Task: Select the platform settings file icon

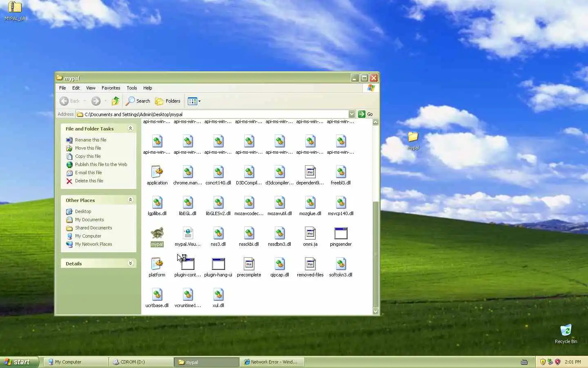Action: (157, 264)
